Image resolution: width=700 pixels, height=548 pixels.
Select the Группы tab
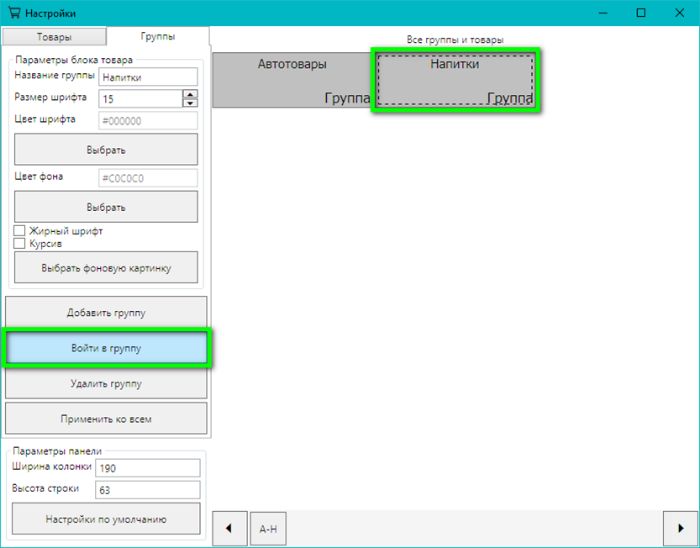(157, 37)
